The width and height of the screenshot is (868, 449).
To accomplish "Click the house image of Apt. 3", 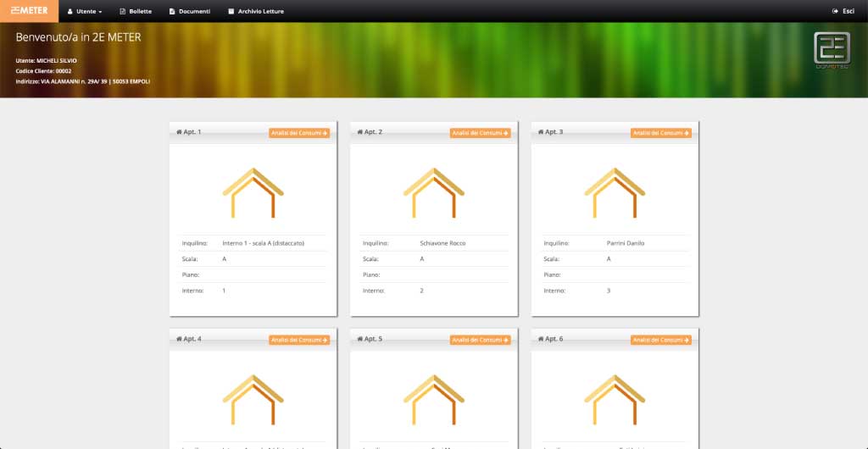I will [x=615, y=192].
